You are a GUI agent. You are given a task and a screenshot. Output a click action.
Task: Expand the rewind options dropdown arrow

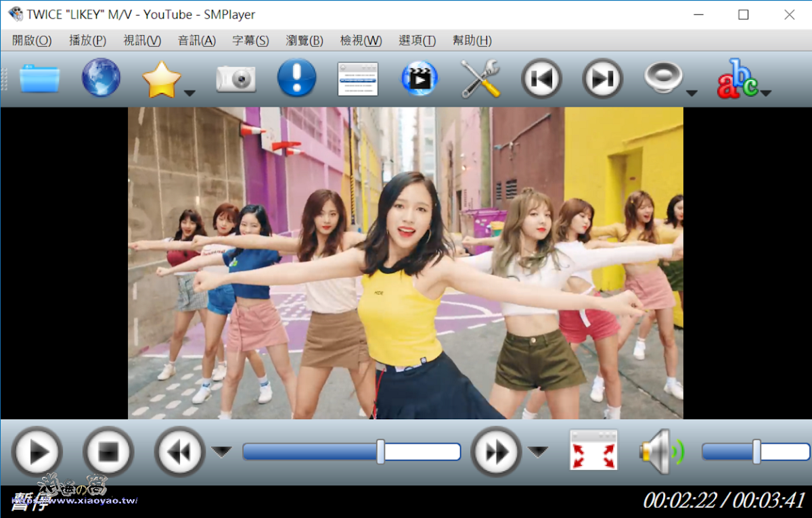click(x=222, y=452)
